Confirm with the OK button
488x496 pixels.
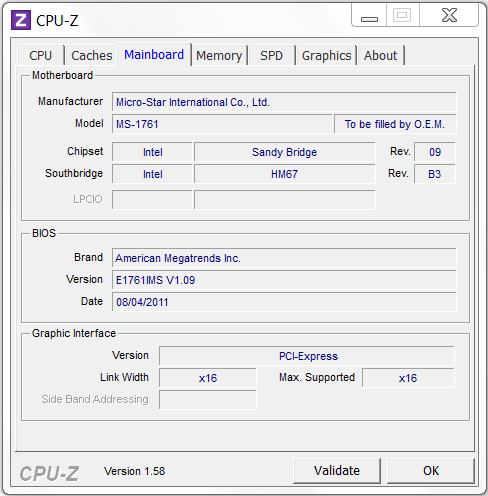pyautogui.click(x=431, y=471)
